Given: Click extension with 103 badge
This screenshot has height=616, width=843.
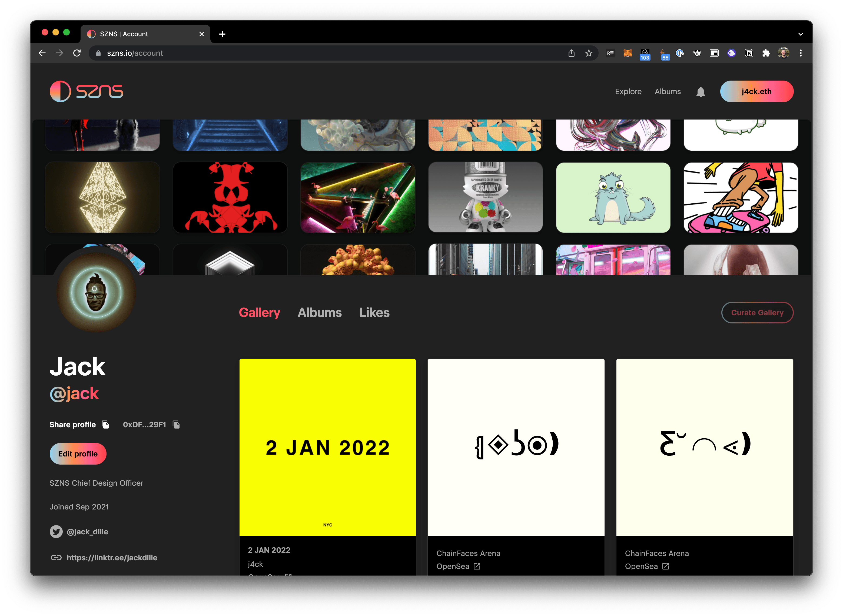Looking at the screenshot, I should [x=645, y=54].
